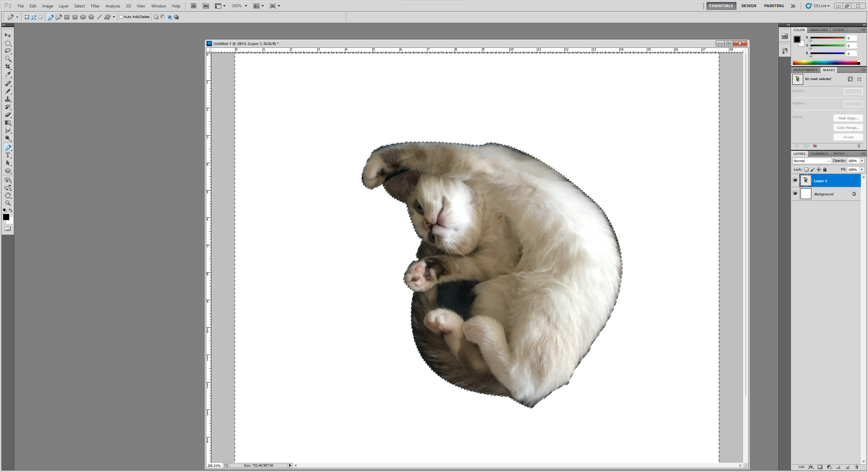Hide the Background layer eye
Screen dimensions: 868x472
[795, 194]
